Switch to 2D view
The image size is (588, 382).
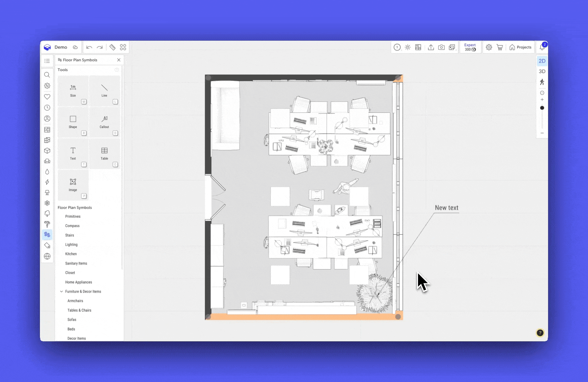pos(542,61)
